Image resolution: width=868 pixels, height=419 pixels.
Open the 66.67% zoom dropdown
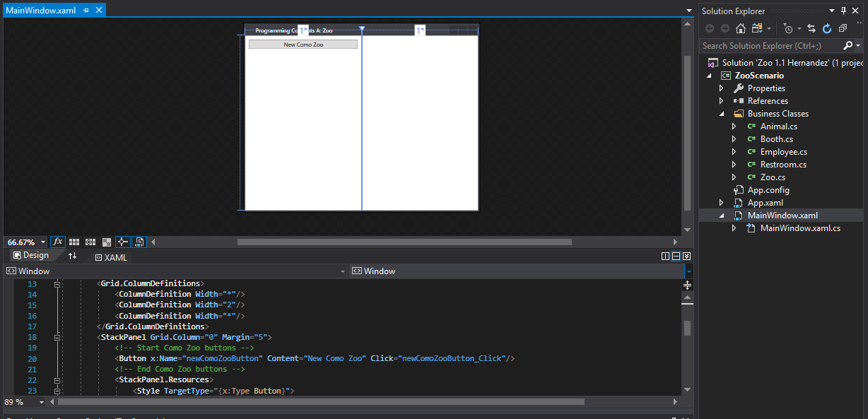coord(43,242)
